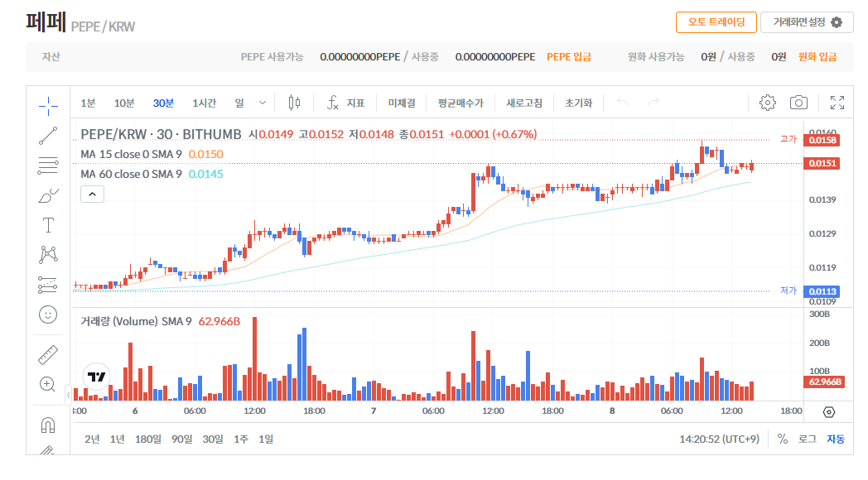Open the indicators (지표) menu
This screenshot has width=868, height=480.
coord(345,103)
